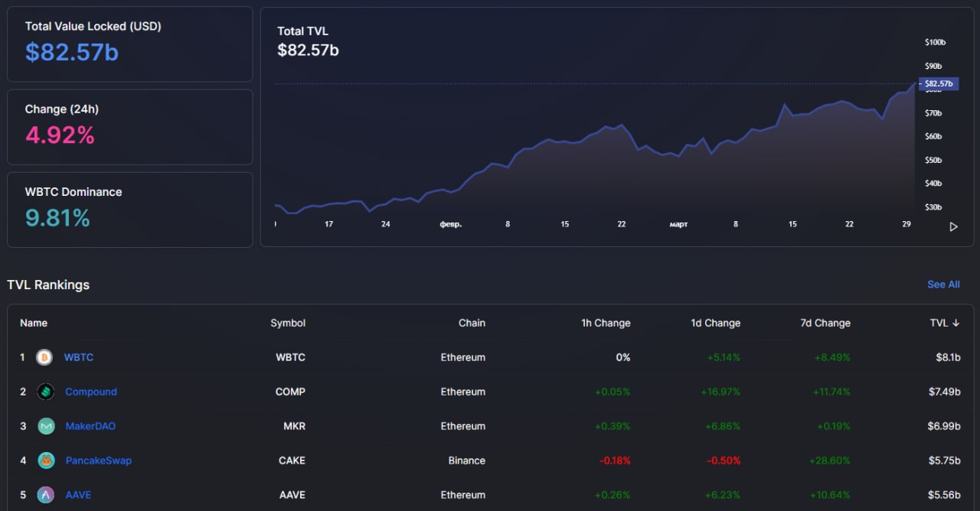Open the MakerDAO protocol link
Screen dimensions: 980x511
[x=90, y=426]
